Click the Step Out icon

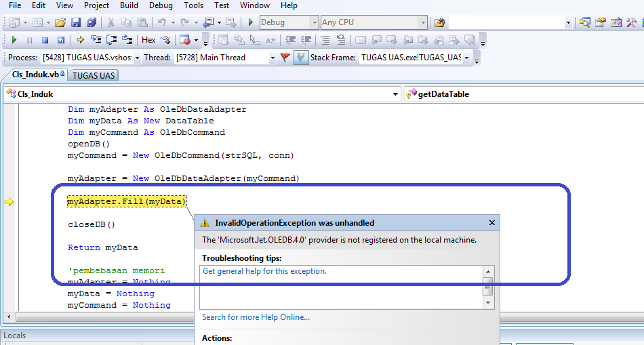pyautogui.click(x=127, y=40)
